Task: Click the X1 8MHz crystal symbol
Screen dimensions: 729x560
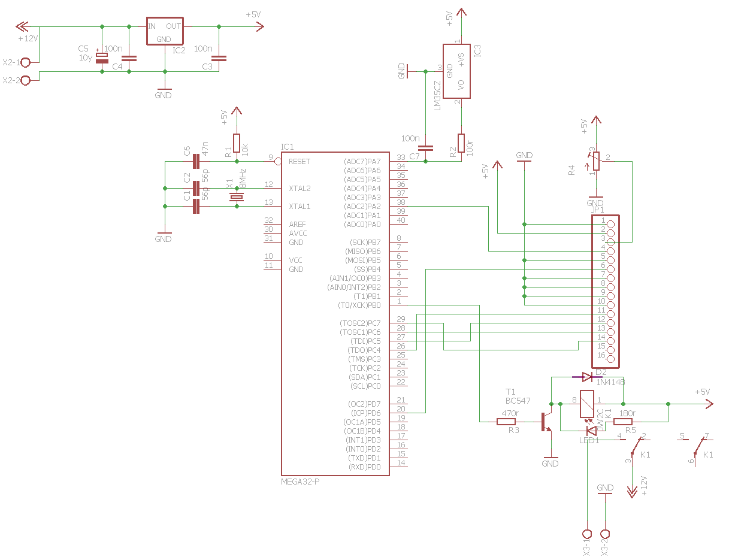Action: [237, 197]
